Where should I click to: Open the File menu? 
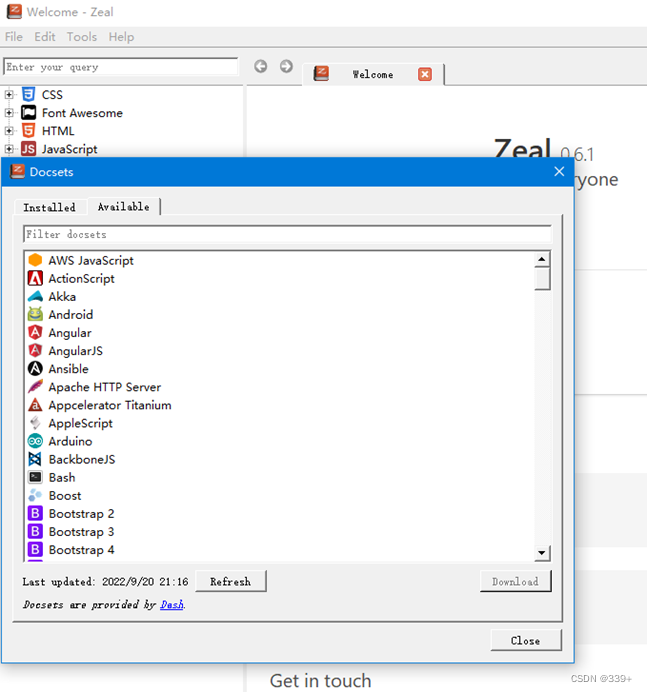14,37
